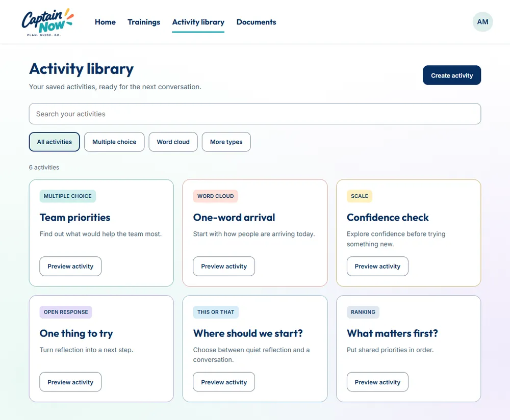The width and height of the screenshot is (510, 420).
Task: Click 'Start with how people are arriving' text
Action: 253,234
